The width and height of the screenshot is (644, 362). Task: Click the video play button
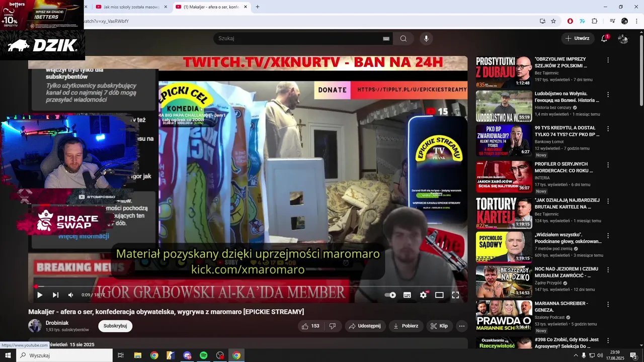[x=40, y=295]
